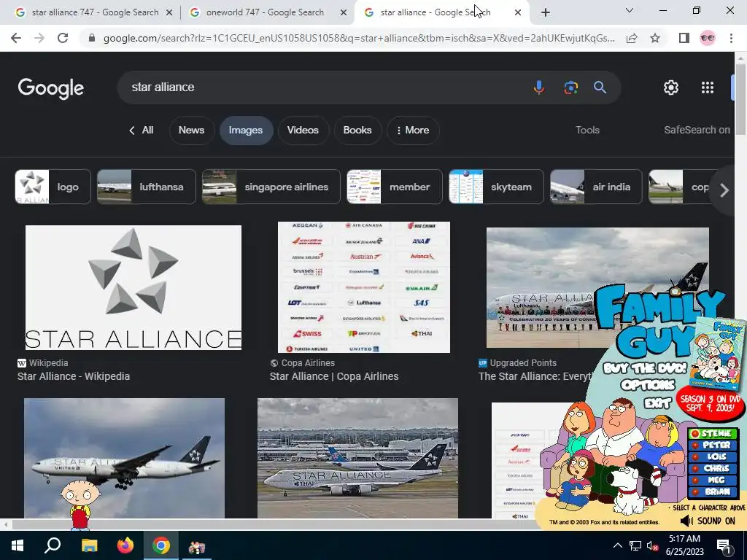Open the notification center icon

723,546
